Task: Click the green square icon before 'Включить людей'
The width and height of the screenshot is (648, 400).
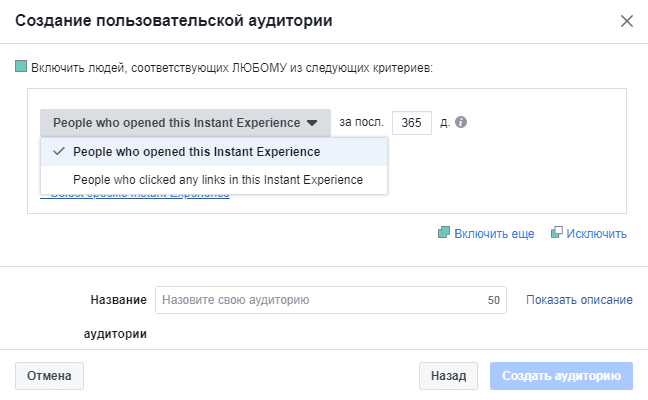Action: [21, 66]
